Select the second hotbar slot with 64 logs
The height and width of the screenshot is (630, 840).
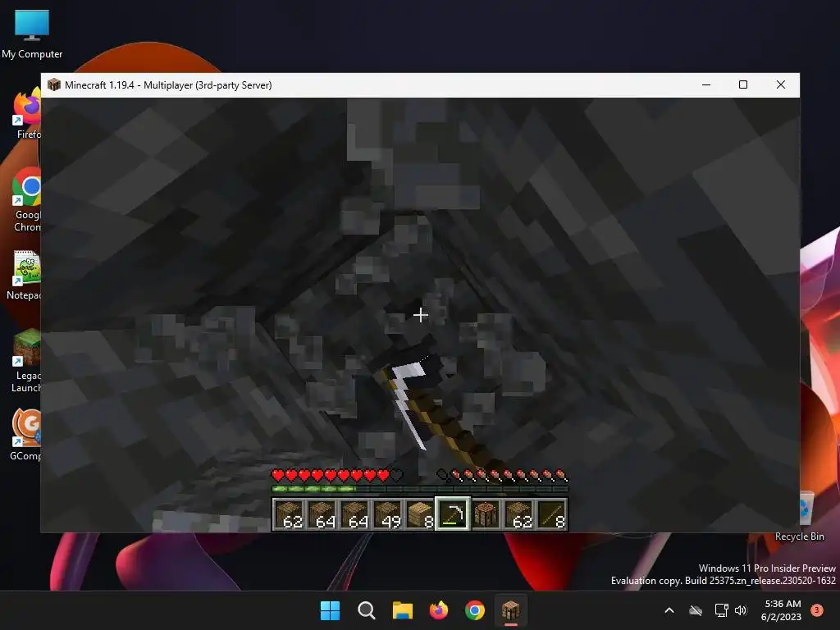point(322,514)
